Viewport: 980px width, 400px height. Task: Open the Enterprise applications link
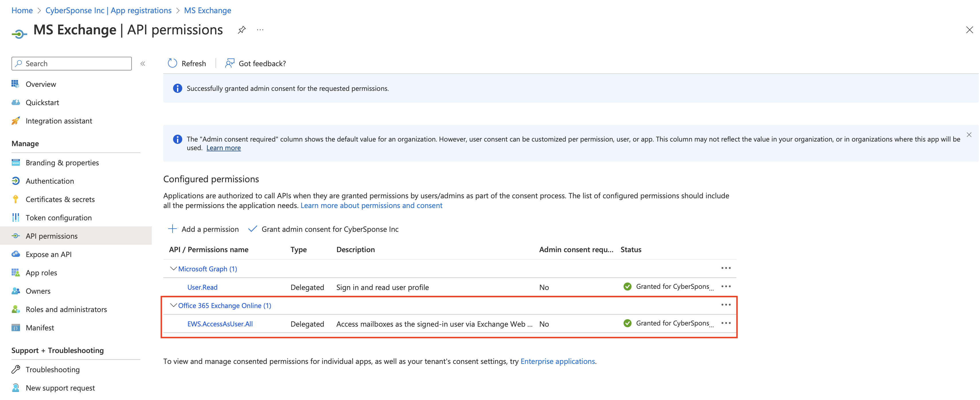(x=557, y=361)
